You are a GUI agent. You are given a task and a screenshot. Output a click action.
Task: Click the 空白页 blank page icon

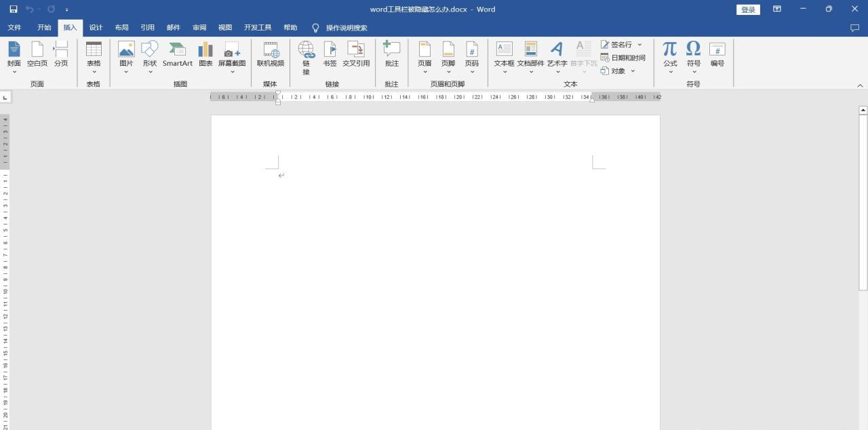pos(37,54)
